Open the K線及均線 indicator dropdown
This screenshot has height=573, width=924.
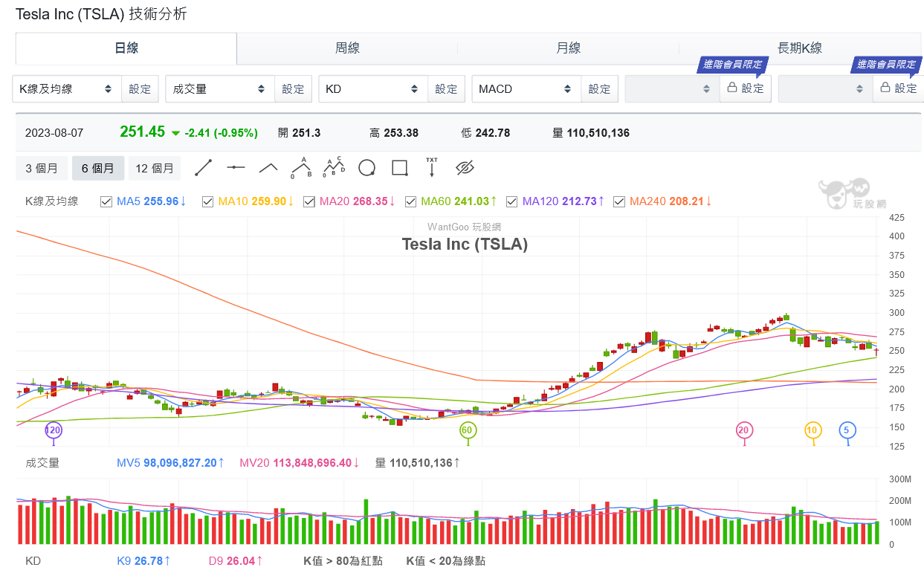(x=67, y=88)
